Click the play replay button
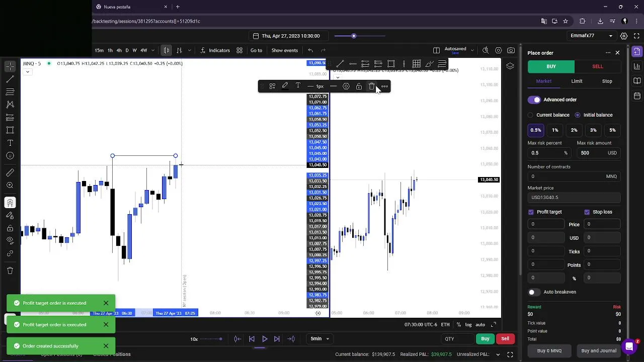 click(x=265, y=339)
